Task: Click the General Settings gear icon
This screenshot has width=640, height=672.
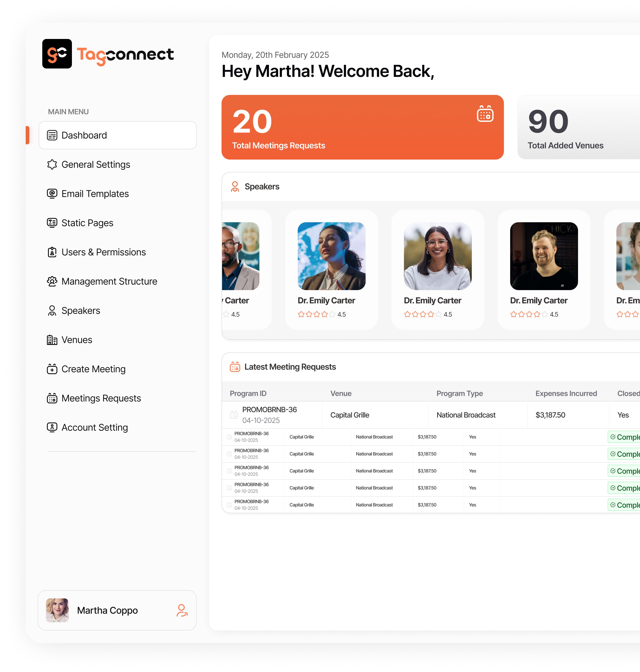Action: coord(52,164)
